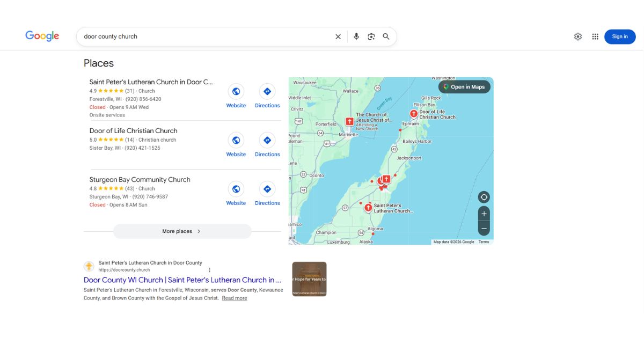The width and height of the screenshot is (644, 337).
Task: Submit search via the magnifying glass icon
Action: (x=386, y=36)
